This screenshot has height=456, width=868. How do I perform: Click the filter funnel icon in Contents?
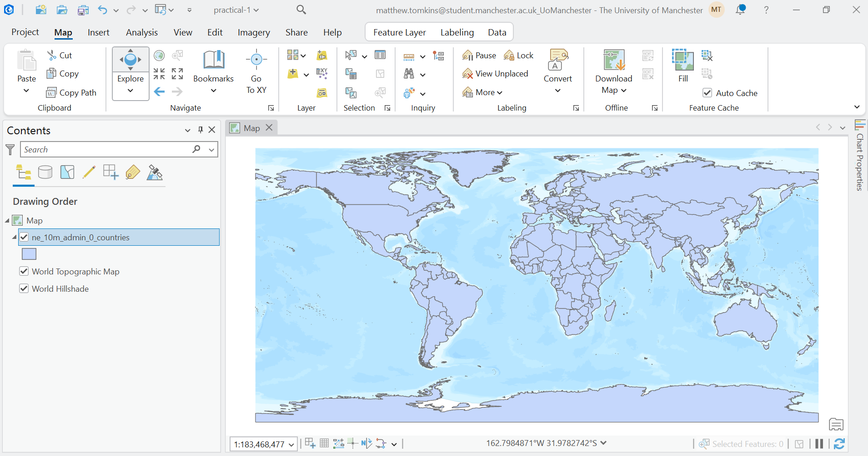point(10,150)
